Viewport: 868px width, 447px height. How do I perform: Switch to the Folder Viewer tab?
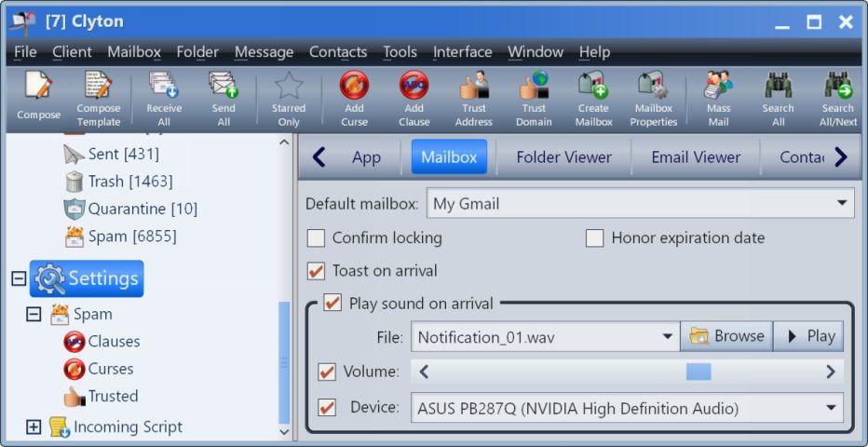tap(563, 157)
